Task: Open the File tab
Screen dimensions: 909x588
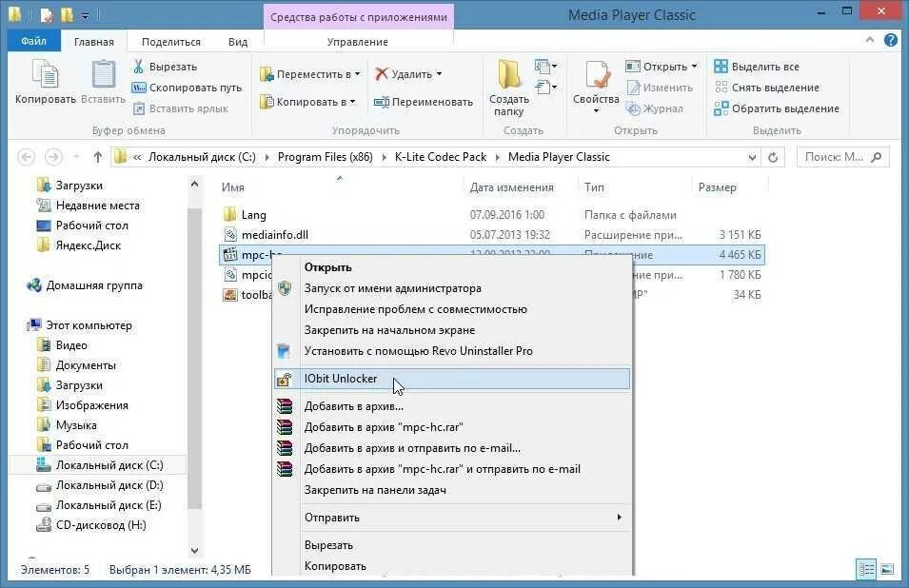Action: point(33,41)
